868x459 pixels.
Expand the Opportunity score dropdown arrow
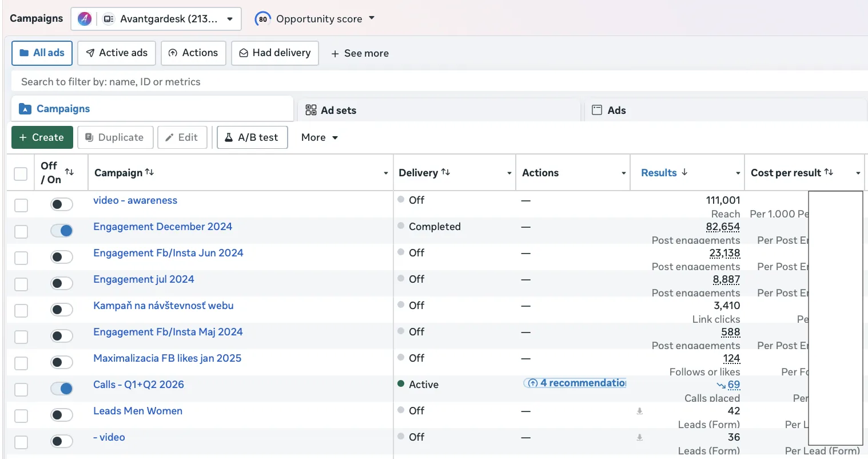tap(372, 18)
